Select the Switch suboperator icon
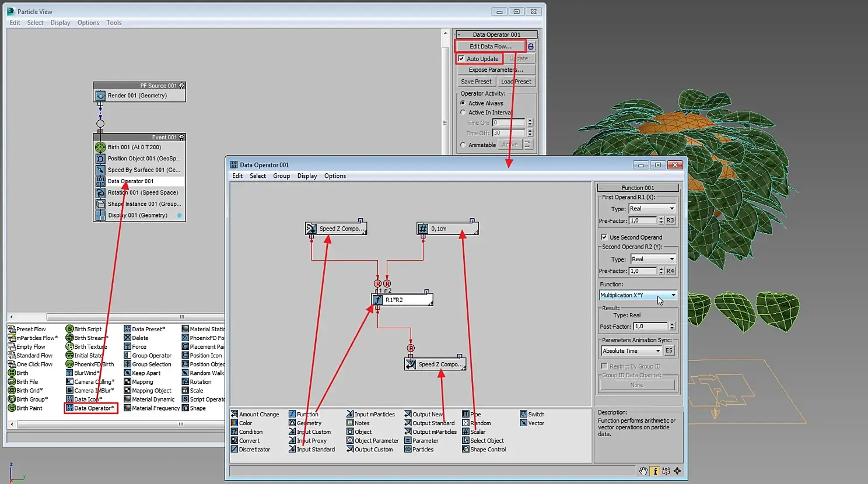 click(523, 414)
